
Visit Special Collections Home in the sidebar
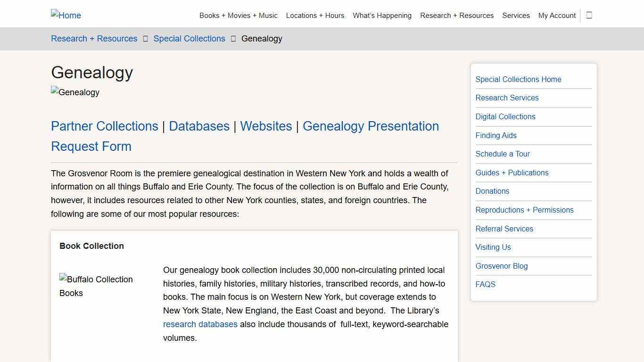[x=518, y=79]
